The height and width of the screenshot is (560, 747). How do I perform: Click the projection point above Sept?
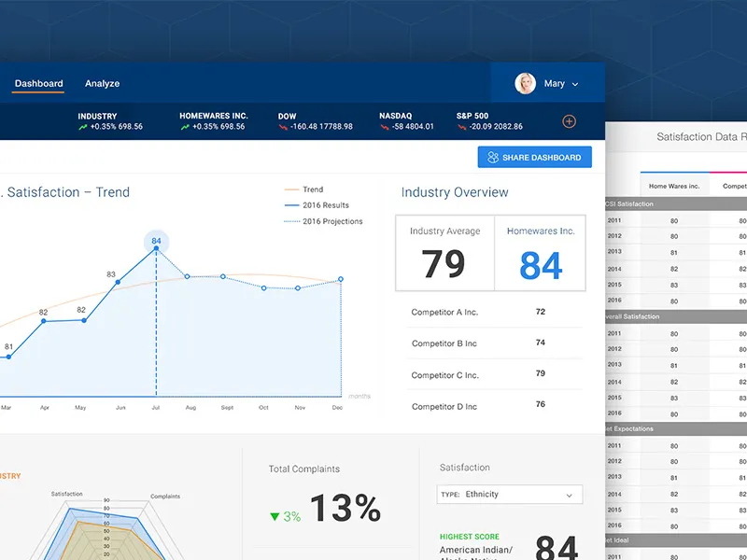[223, 276]
